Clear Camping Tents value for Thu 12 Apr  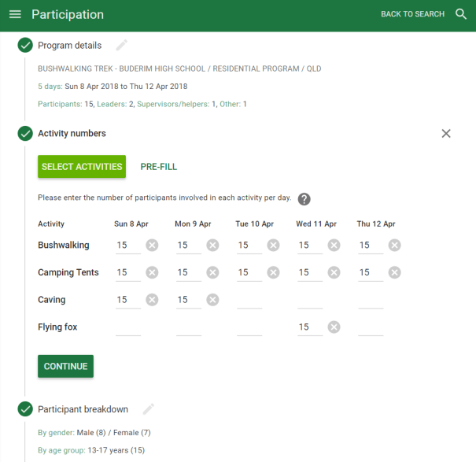click(394, 272)
